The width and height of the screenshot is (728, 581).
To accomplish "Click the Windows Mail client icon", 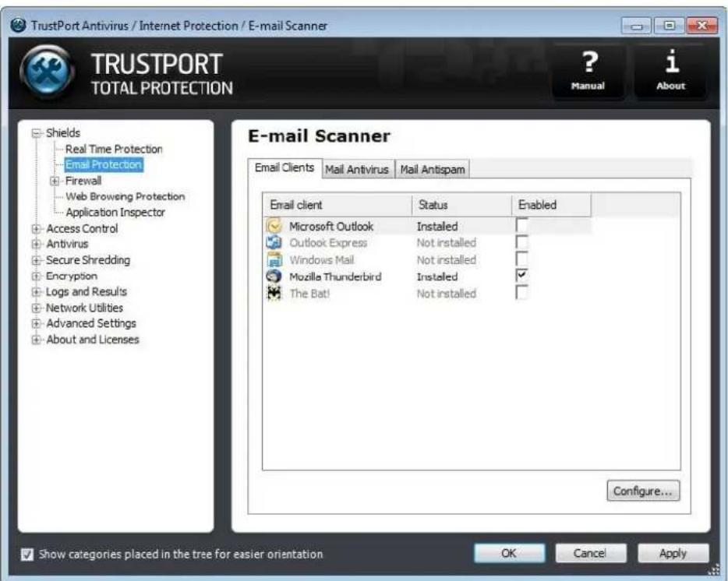I will pos(274,259).
